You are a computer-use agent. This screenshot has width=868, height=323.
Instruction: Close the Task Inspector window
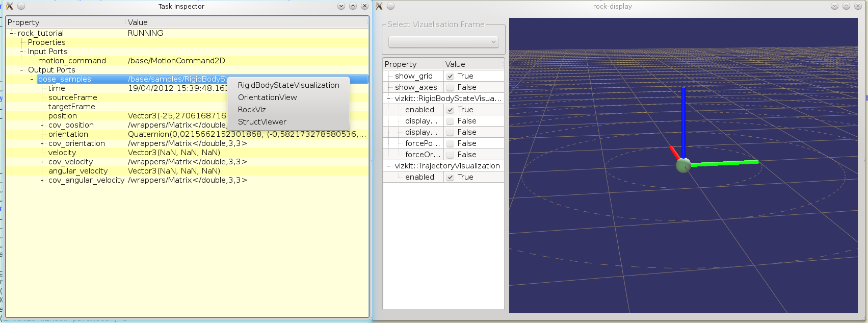pos(364,6)
